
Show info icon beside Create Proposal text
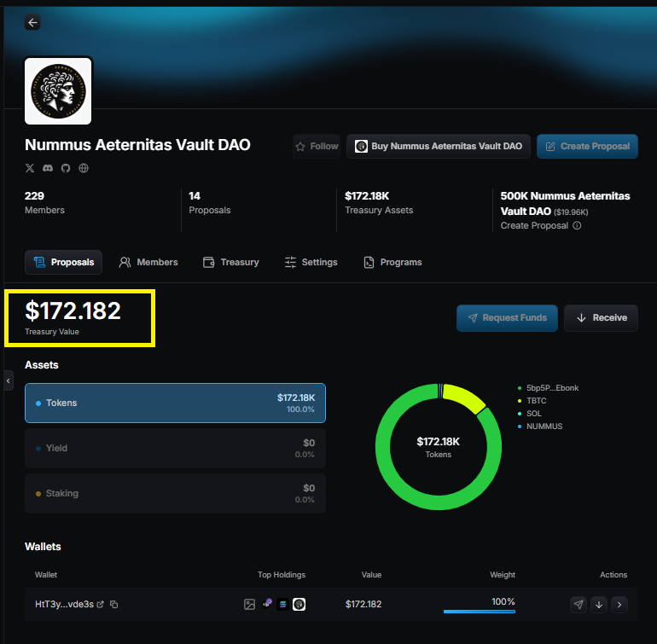click(577, 225)
